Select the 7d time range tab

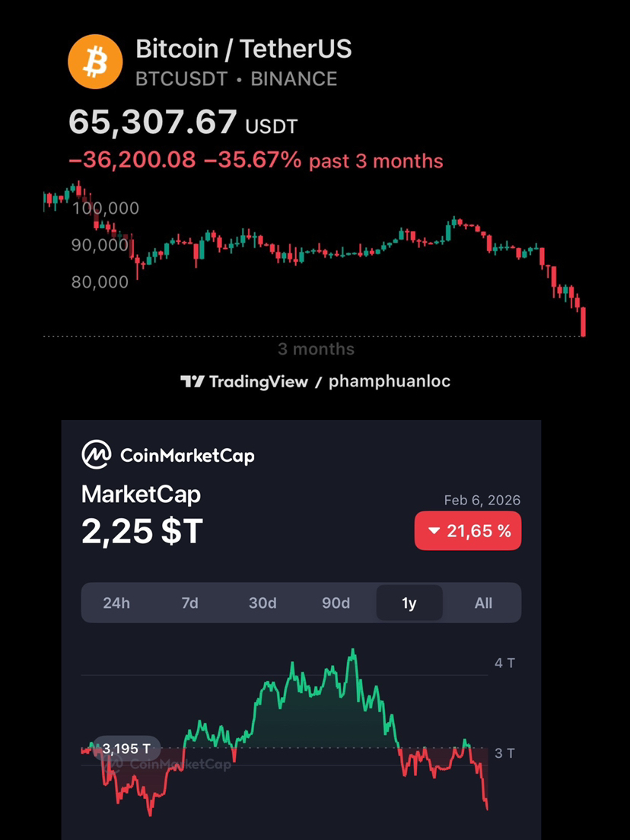point(189,603)
